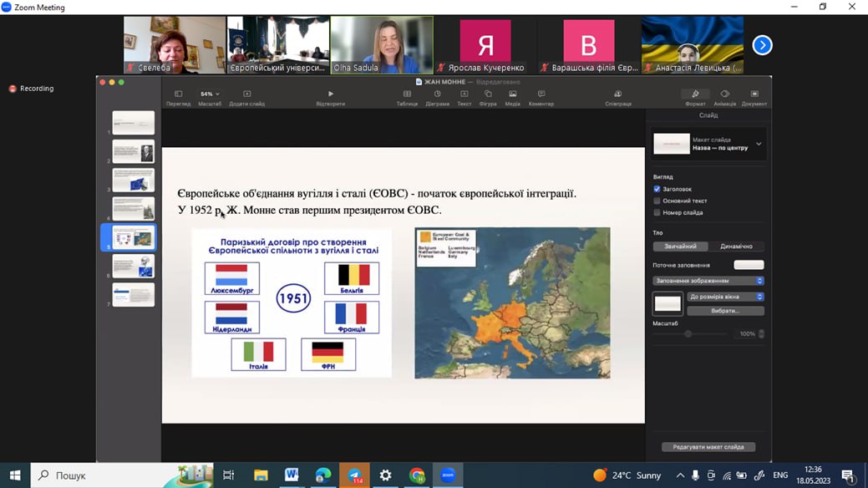Play slideshow with Відтворити button
Image resolution: width=868 pixels, height=488 pixels.
point(330,94)
